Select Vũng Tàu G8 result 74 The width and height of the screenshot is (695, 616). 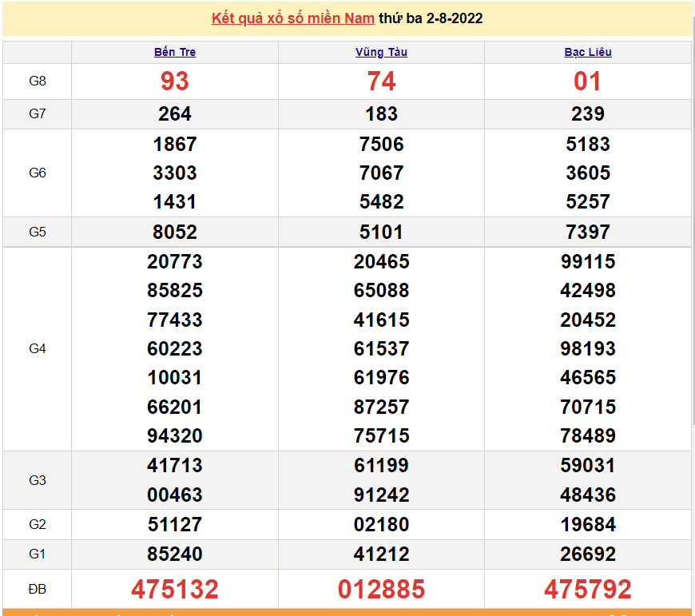381,81
